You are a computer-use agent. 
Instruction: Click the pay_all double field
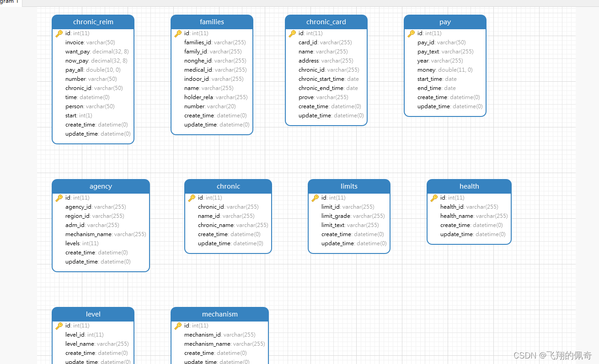coord(93,70)
